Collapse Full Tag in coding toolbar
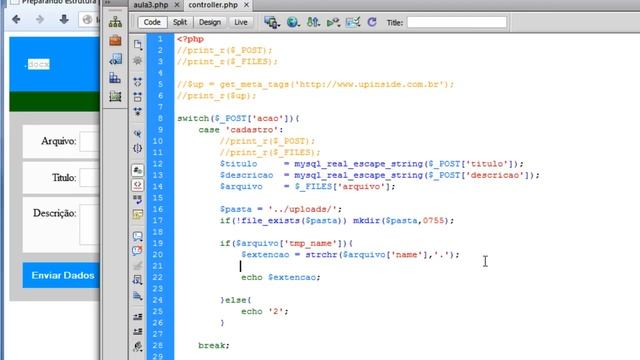 point(138,82)
